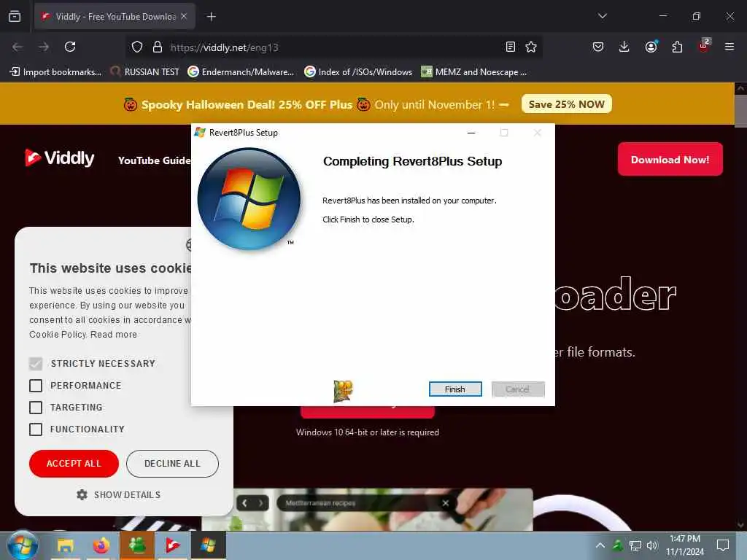Select the Viddly - Free YouTube Downloader tab
The width and height of the screenshot is (747, 560).
[x=115, y=17]
